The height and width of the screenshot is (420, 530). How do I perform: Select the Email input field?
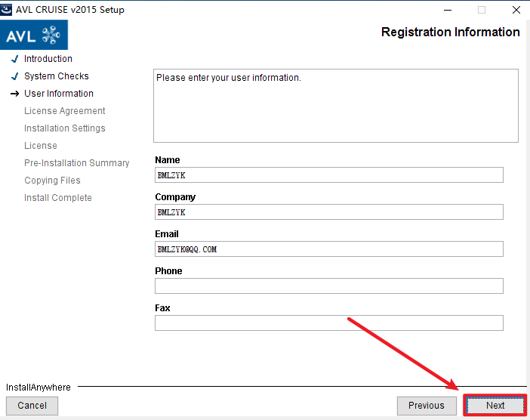pos(328,249)
